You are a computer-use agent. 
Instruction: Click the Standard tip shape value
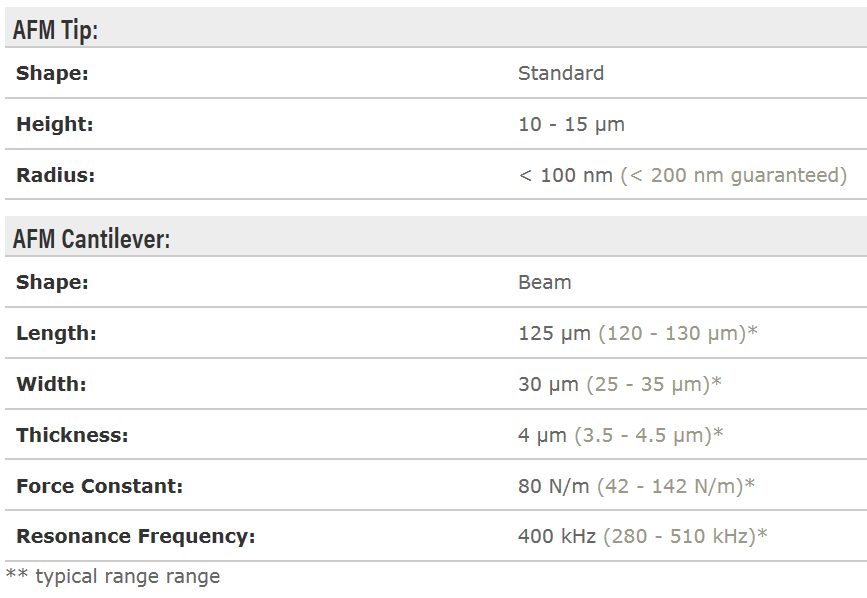coord(561,73)
